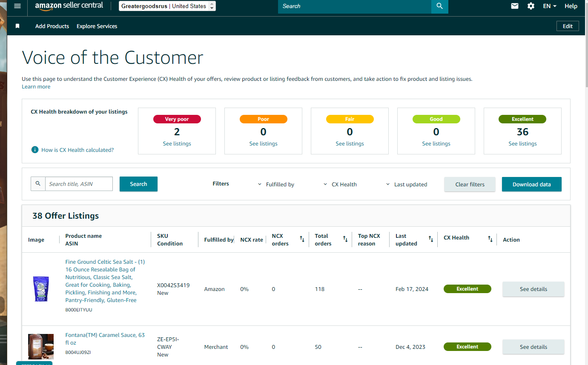Click the info icon beside CX Health calculated

point(35,150)
